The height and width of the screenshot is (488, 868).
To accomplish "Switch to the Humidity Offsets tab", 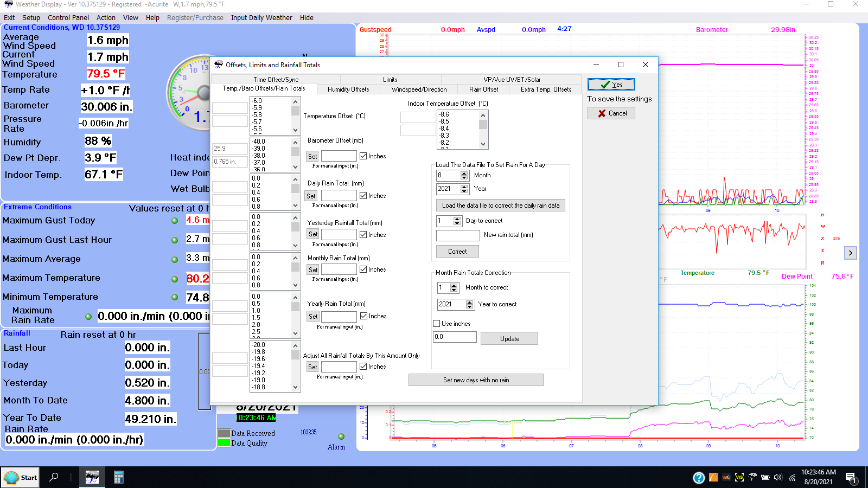I will (348, 89).
